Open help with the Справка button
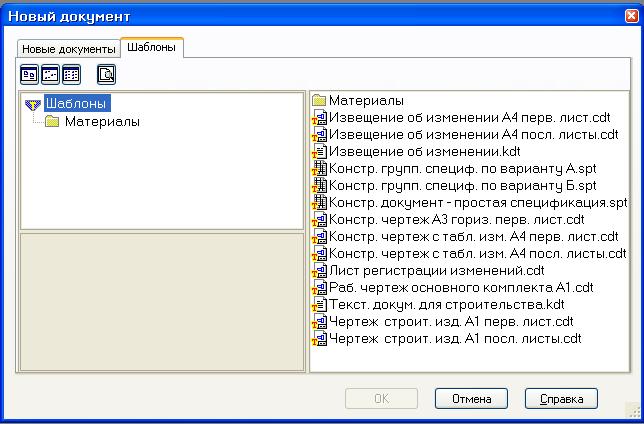This screenshot has height=424, width=644. pos(561,399)
